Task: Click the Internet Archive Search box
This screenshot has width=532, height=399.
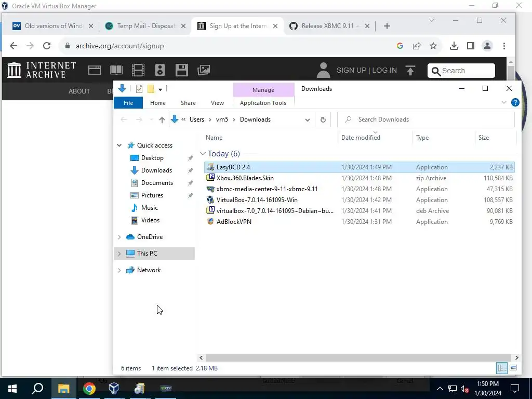Action: tap(461, 71)
